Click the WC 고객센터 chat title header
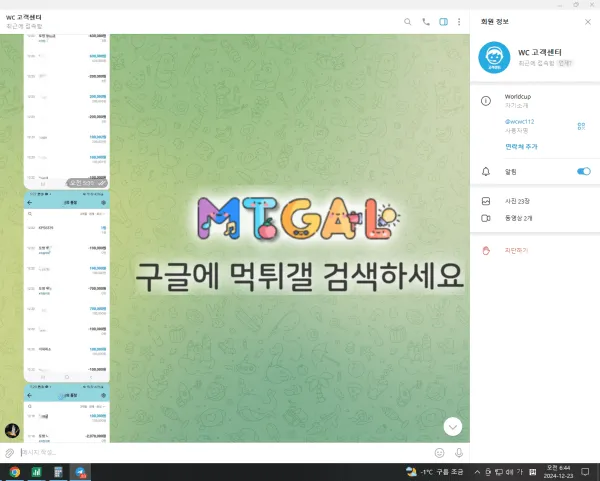The height and width of the screenshot is (481, 600). (24, 17)
